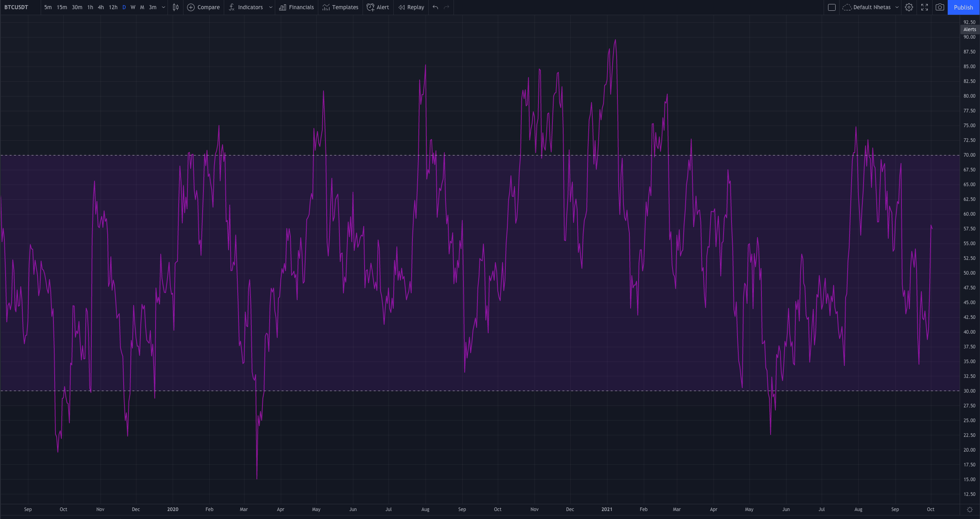
Task: Open the candlestick chart style selector
Action: pos(175,7)
